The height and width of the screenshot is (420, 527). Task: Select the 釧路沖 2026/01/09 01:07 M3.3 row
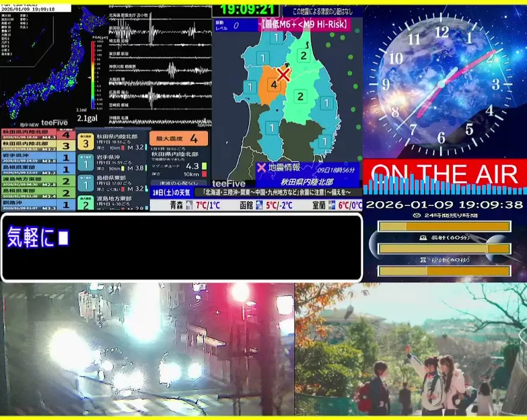click(38, 205)
